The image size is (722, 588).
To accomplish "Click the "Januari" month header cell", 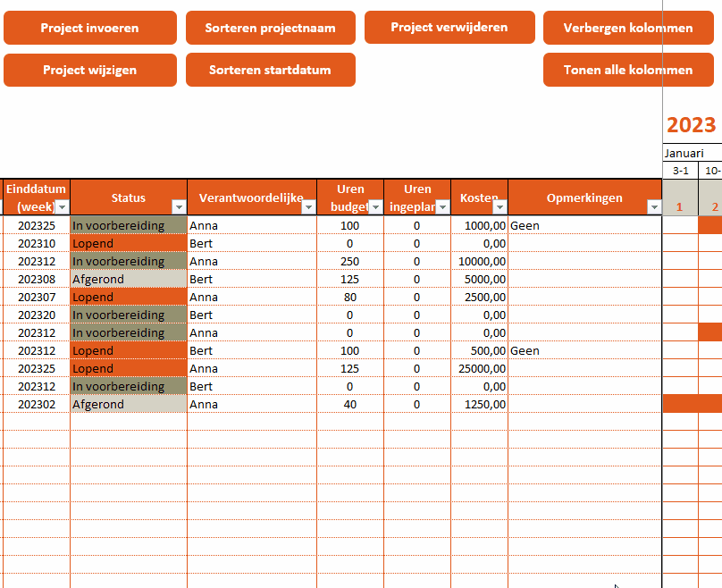I will pyautogui.click(x=684, y=153).
